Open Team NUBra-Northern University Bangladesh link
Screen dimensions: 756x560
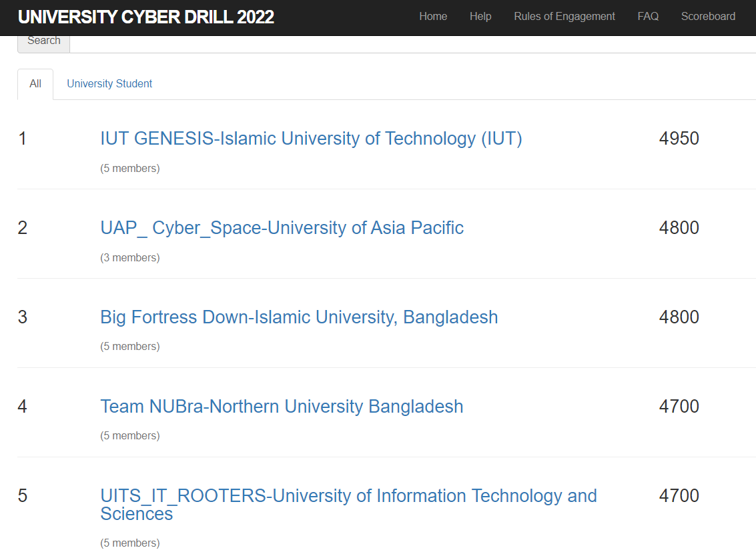[x=282, y=407]
